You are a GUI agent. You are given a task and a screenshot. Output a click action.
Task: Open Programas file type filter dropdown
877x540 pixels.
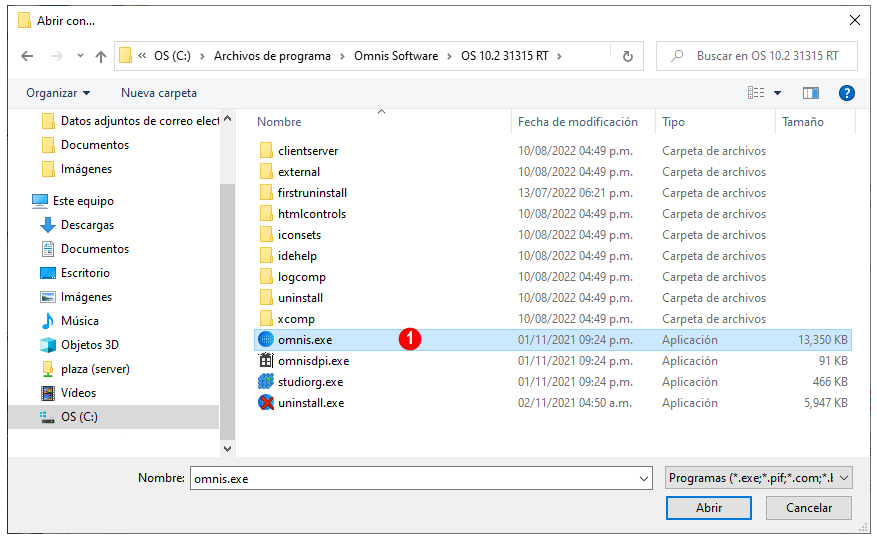pyautogui.click(x=758, y=478)
